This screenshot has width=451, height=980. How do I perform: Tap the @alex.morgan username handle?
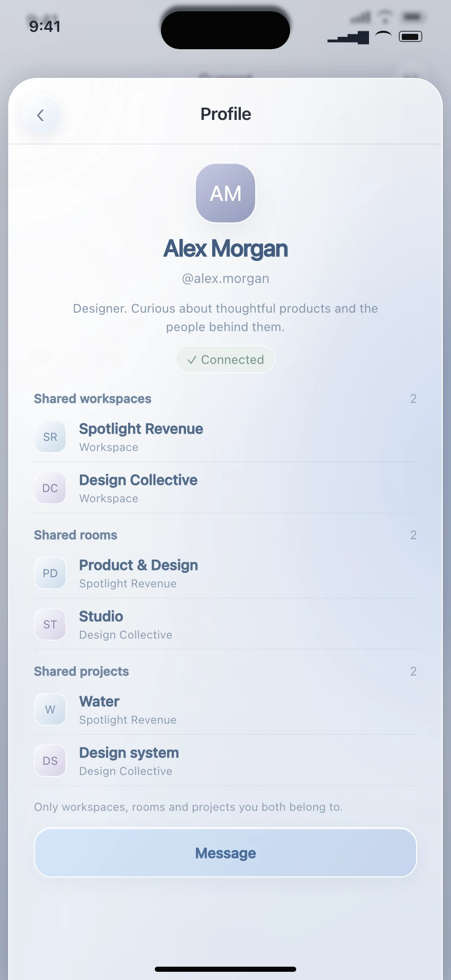[225, 278]
